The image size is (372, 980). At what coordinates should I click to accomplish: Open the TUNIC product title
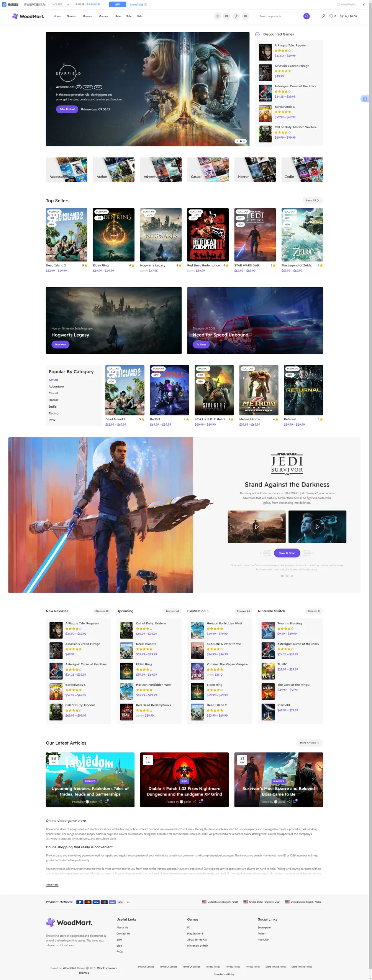coord(282,664)
